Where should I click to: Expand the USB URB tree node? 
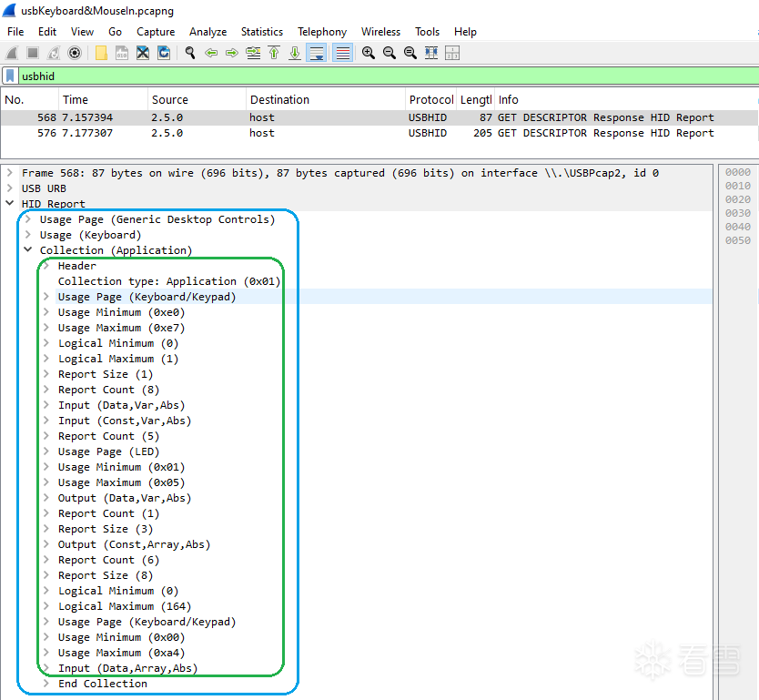[x=10, y=188]
